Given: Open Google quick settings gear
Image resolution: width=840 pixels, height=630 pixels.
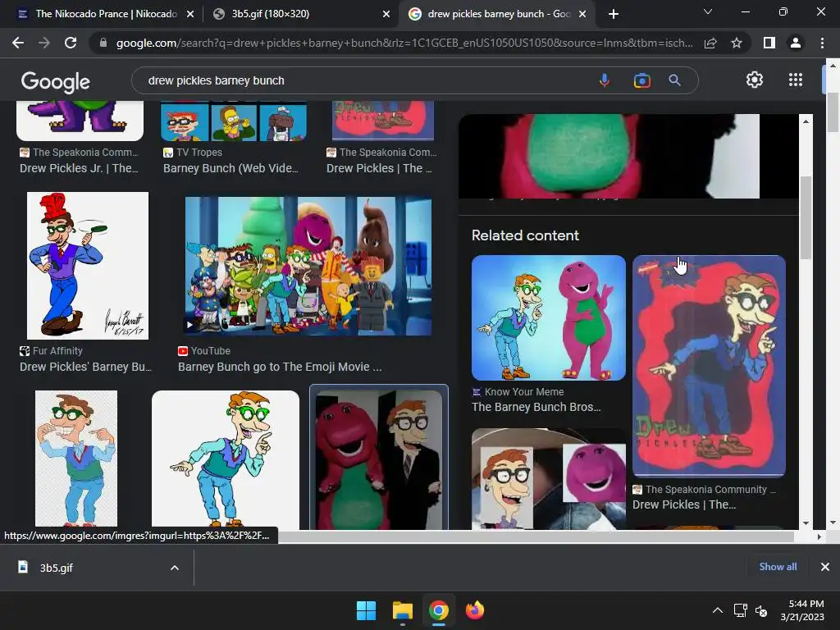Looking at the screenshot, I should point(755,80).
